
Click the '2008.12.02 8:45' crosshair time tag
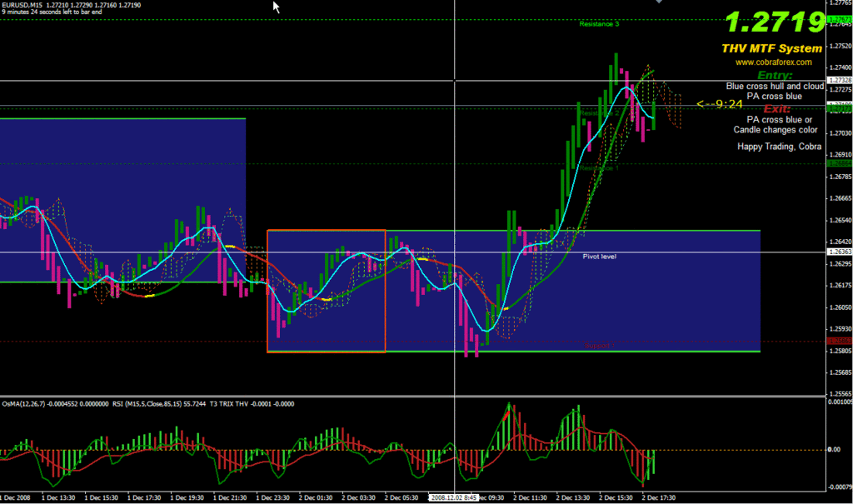click(x=453, y=497)
